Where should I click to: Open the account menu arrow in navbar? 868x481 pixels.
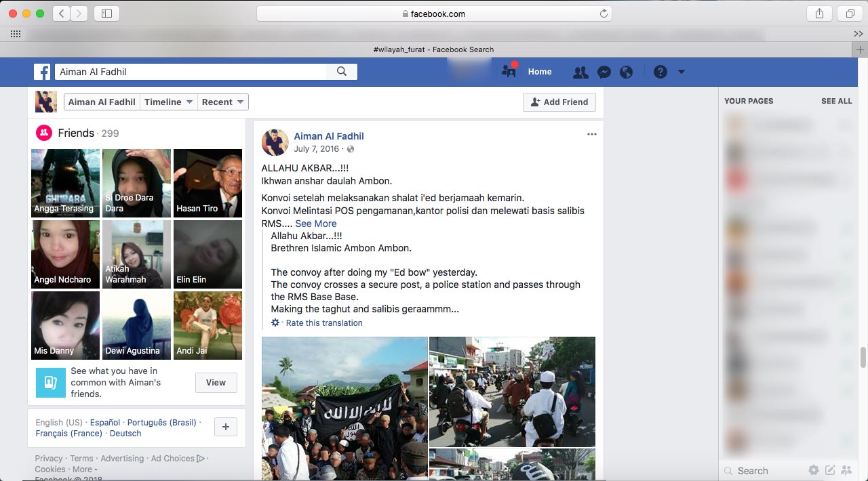pos(682,72)
